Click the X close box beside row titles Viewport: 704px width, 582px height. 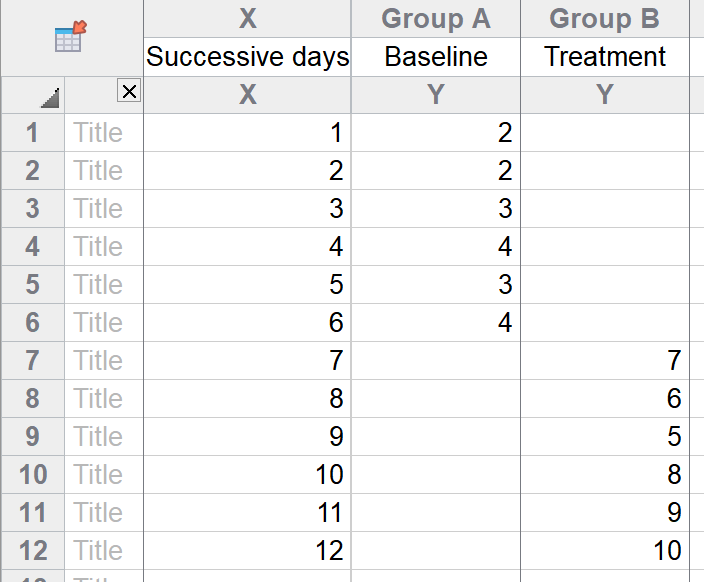click(x=129, y=93)
